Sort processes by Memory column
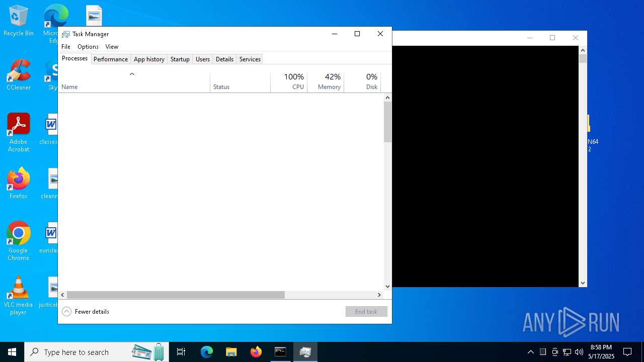The height and width of the screenshot is (362, 644). coord(326,82)
